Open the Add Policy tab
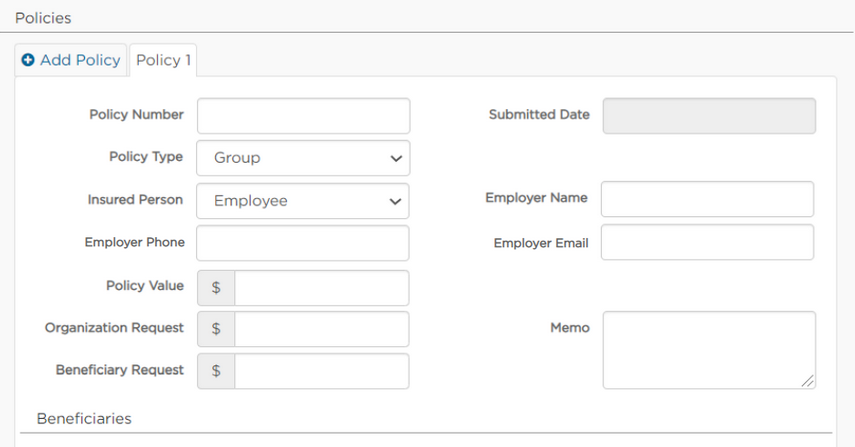855x447 pixels. tap(71, 60)
